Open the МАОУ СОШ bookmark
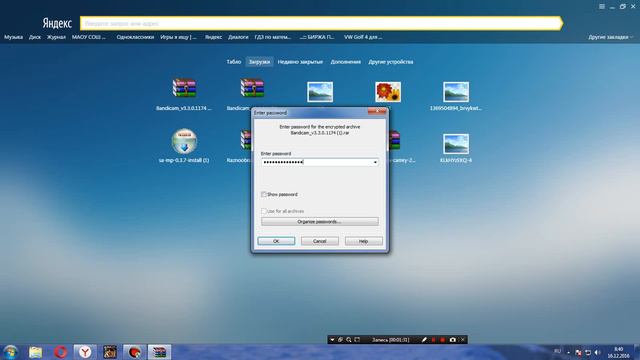The width and height of the screenshot is (640, 360). click(x=89, y=37)
